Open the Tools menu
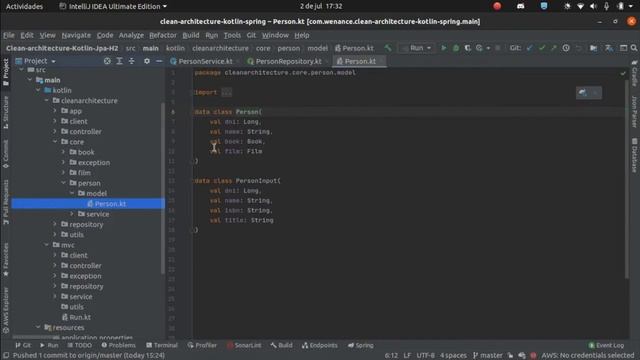This screenshot has width=640, height=360. (232, 35)
